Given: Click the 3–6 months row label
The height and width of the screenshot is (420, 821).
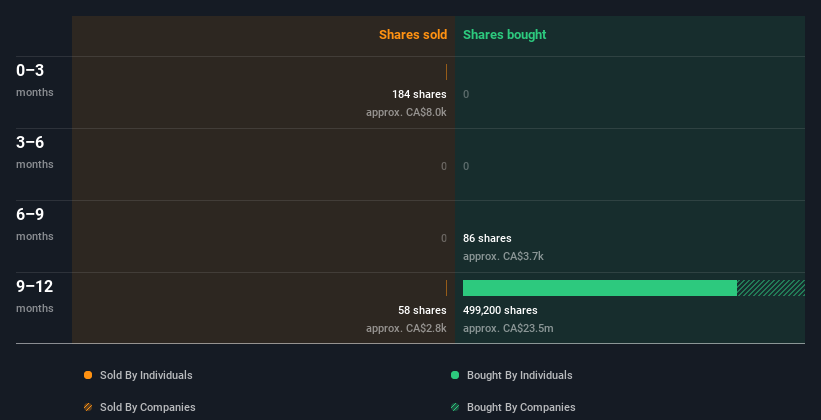Looking at the screenshot, I should click(35, 152).
